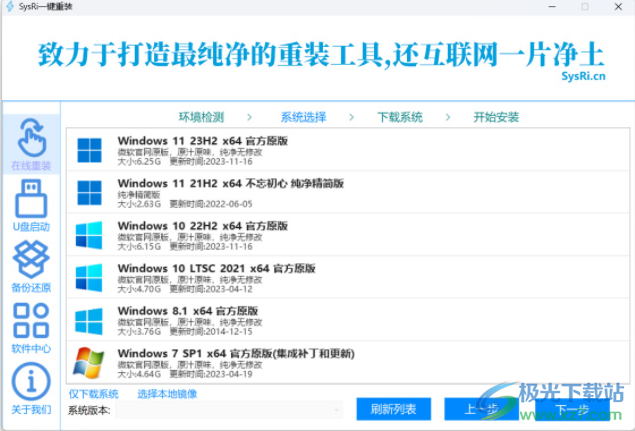Click the SysRi.cn website text

click(583, 76)
